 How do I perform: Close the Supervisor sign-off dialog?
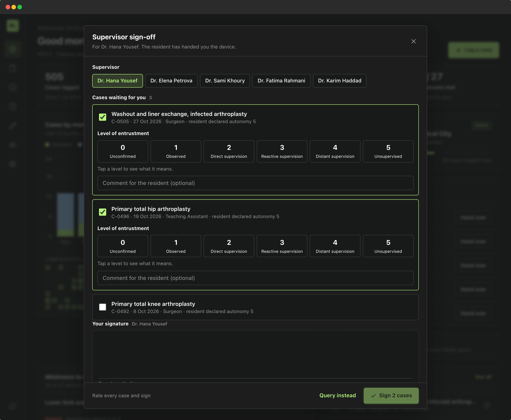click(413, 41)
